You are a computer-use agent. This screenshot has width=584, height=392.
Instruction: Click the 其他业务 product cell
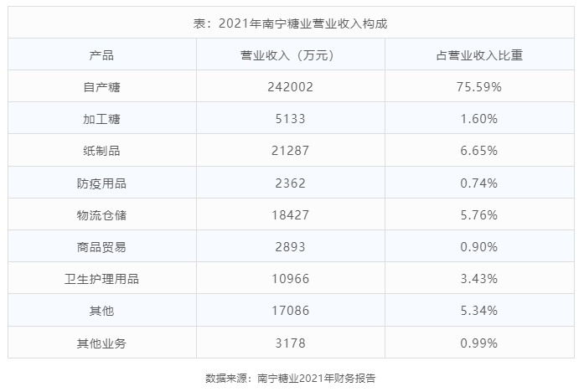[101, 343]
